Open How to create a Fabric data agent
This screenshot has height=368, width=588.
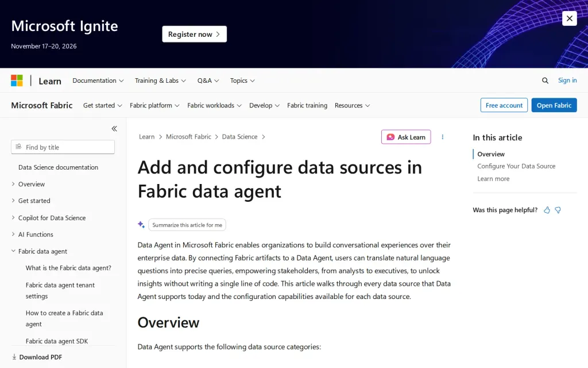[x=64, y=319]
